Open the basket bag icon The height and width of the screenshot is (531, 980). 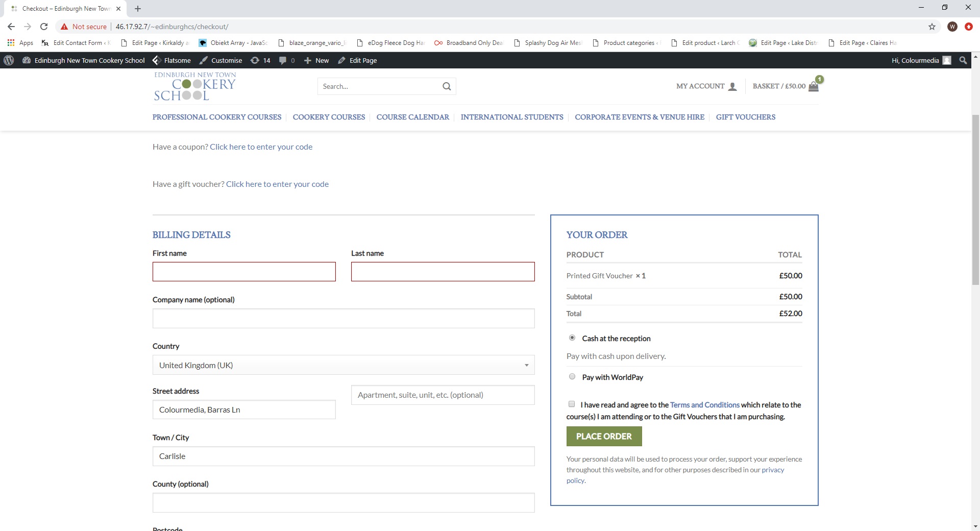tap(814, 86)
